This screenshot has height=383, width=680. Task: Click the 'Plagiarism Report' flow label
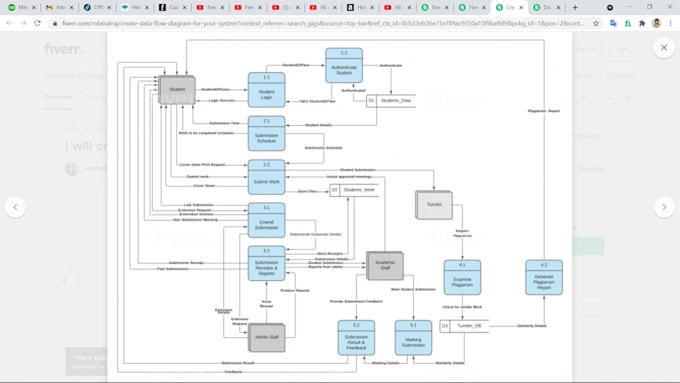tap(544, 111)
